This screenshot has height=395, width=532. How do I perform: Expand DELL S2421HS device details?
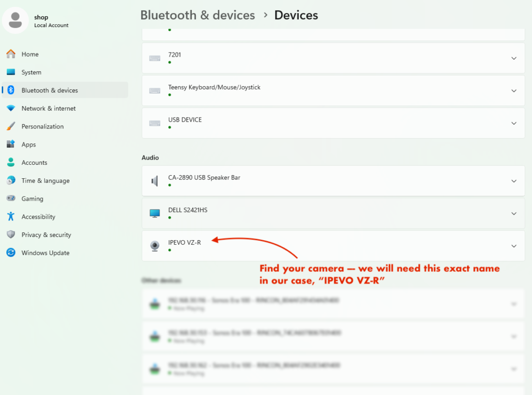pos(514,214)
